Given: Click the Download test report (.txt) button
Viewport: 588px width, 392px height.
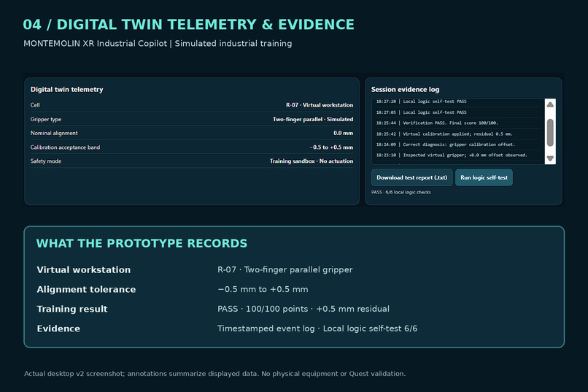Looking at the screenshot, I should click(x=411, y=177).
